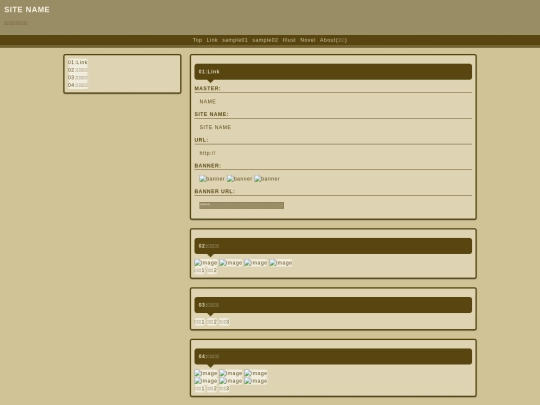540x405 pixels.
Task: Open link 2 under section 02 images
Action: pyautogui.click(x=212, y=270)
